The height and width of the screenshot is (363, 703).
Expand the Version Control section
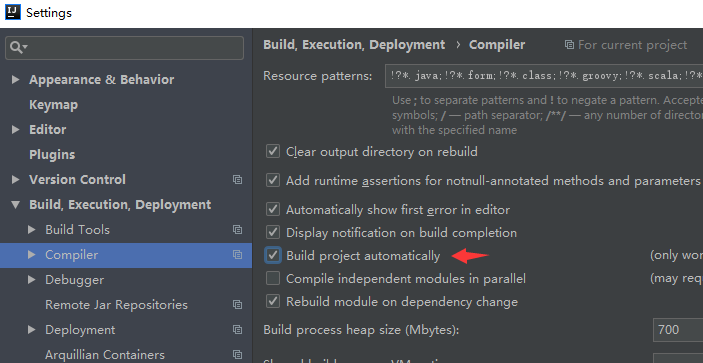[x=15, y=180]
